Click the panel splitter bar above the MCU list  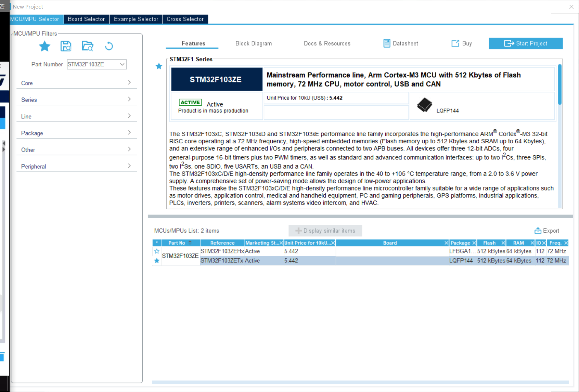pos(360,216)
